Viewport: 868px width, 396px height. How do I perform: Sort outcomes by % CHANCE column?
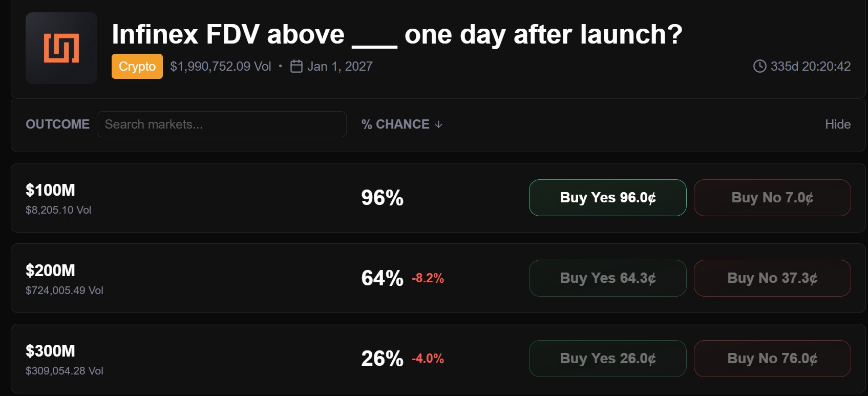pos(395,124)
